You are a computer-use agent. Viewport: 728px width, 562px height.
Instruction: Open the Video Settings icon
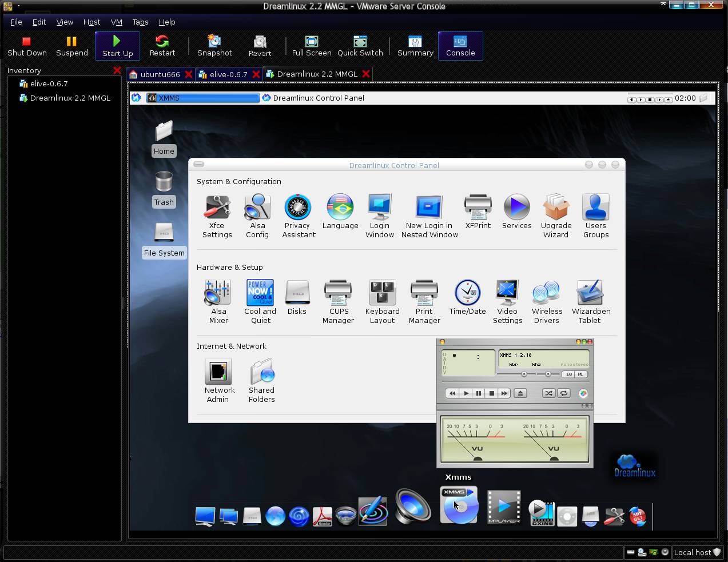pyautogui.click(x=507, y=302)
